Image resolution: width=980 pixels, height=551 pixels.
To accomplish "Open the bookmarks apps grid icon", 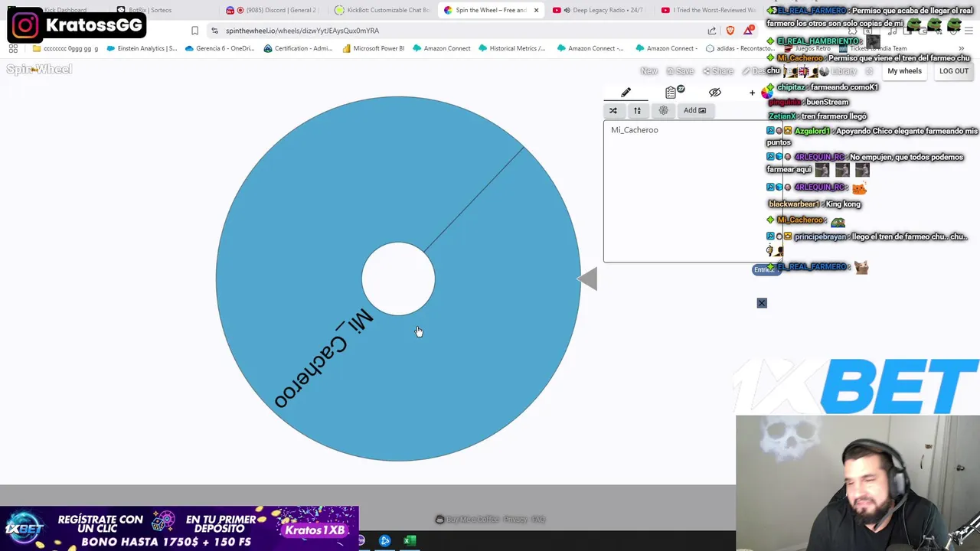I will (x=13, y=48).
